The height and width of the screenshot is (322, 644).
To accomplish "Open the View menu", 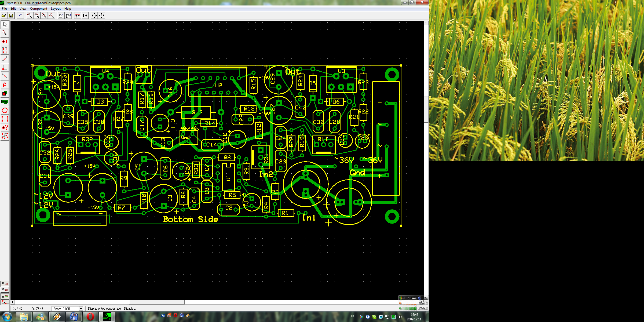I will (x=23, y=9).
